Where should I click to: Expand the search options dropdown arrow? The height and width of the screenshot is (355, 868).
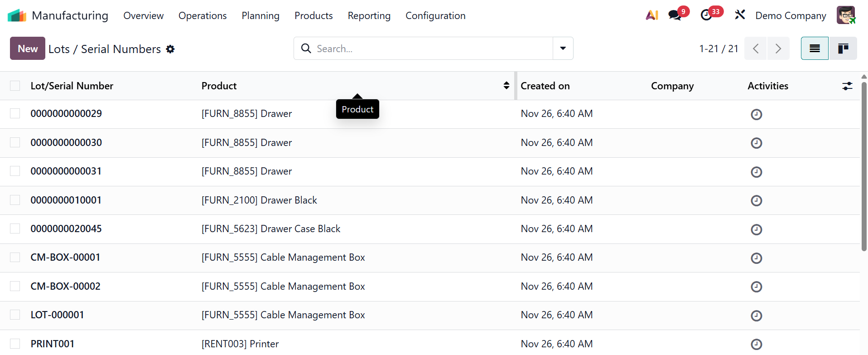tap(563, 49)
